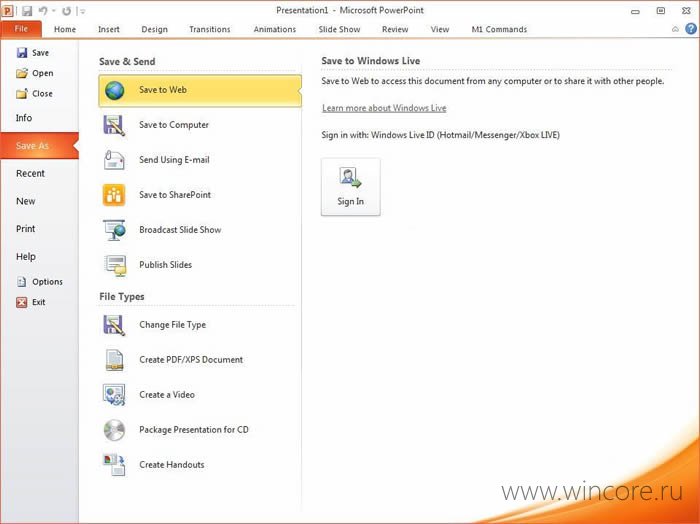
Task: Switch to the M1 Commands tab
Action: [499, 29]
